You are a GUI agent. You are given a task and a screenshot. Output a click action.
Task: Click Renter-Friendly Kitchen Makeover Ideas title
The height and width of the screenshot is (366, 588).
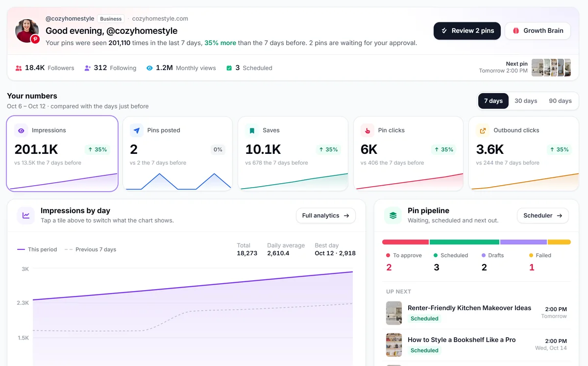(x=469, y=308)
